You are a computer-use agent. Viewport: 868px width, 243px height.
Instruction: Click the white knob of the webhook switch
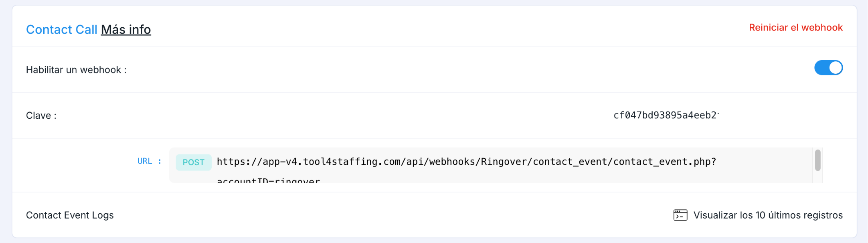coord(835,68)
